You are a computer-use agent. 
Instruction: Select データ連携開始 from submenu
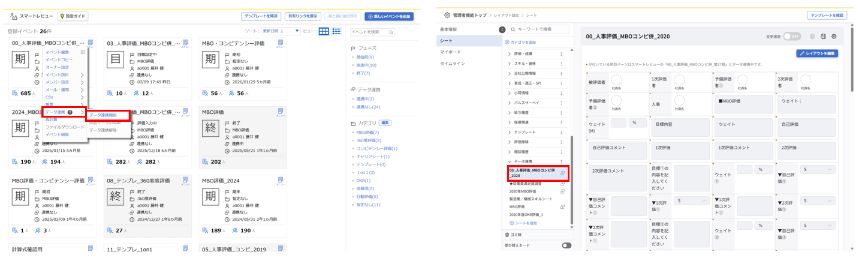pyautogui.click(x=108, y=115)
